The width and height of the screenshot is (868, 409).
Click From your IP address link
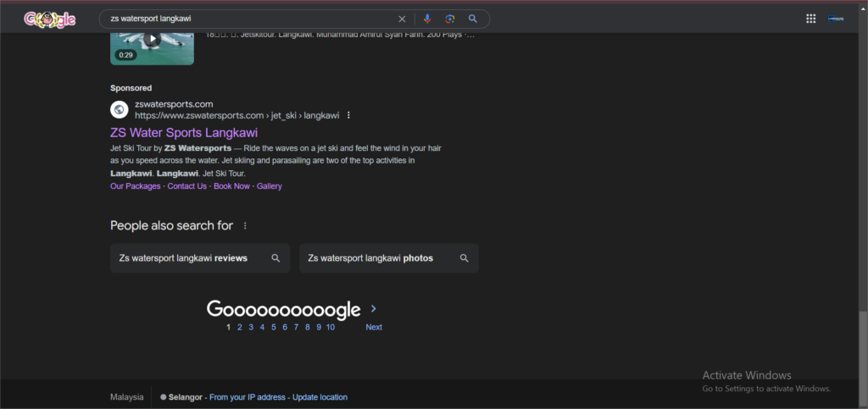point(248,397)
